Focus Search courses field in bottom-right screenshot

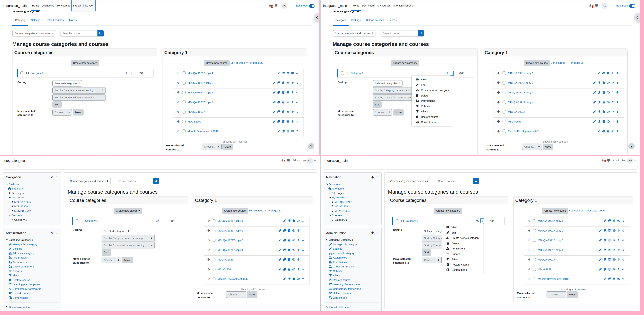click(x=454, y=181)
